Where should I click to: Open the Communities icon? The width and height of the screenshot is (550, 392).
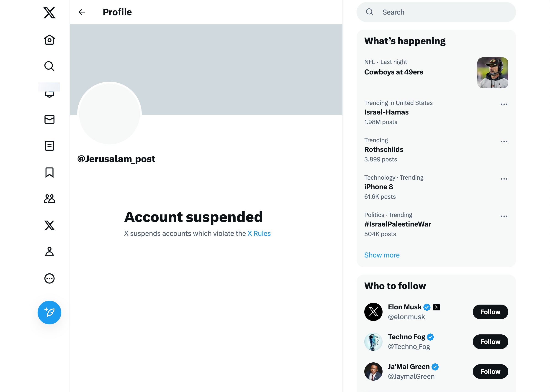pyautogui.click(x=49, y=199)
